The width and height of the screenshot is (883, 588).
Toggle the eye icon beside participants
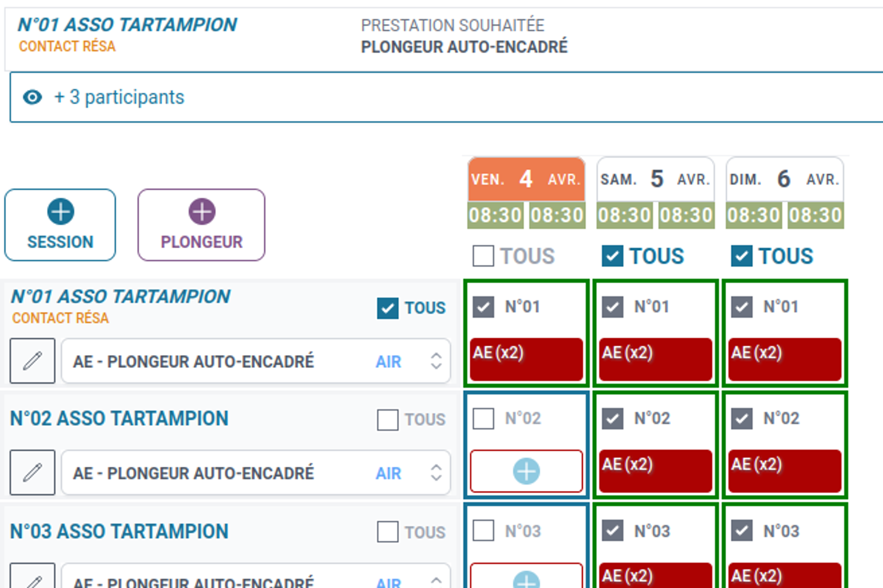pyautogui.click(x=32, y=97)
